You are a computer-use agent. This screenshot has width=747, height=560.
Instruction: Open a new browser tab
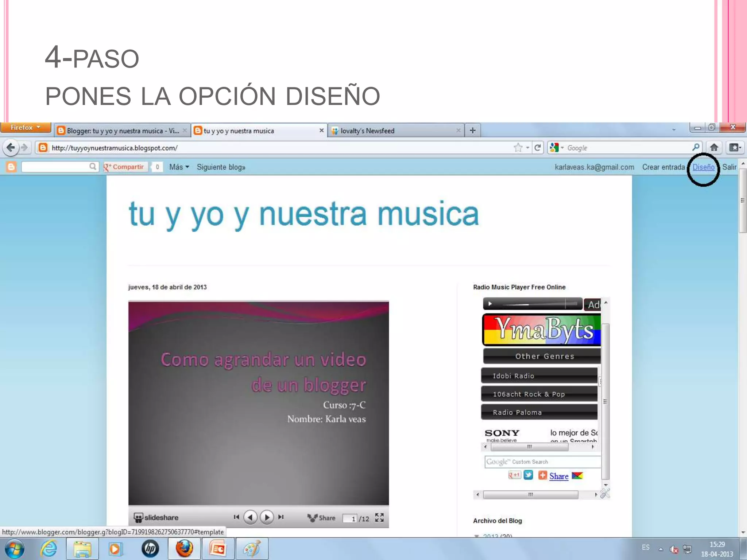pyautogui.click(x=473, y=130)
